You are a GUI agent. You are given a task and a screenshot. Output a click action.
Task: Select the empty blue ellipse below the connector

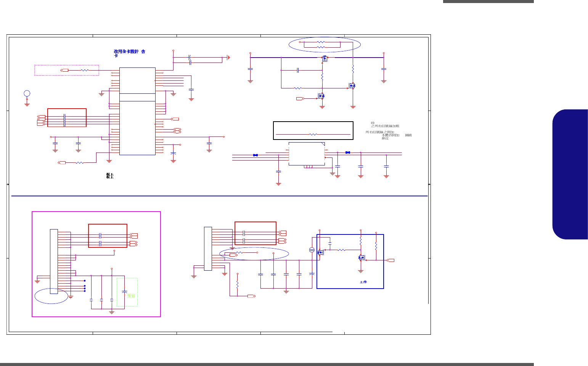pos(51,296)
